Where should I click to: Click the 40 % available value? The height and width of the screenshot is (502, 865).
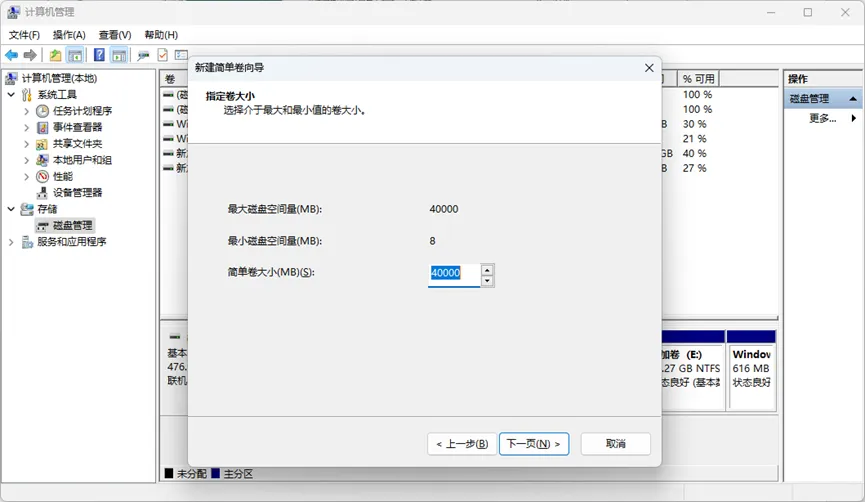[x=695, y=153]
